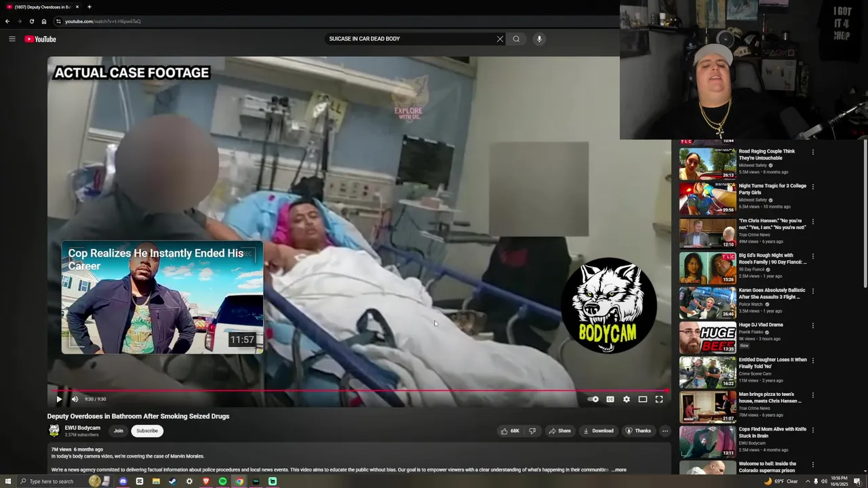Viewport: 868px width, 488px height.
Task: Open more actions (three dots) beside Thanks
Action: pyautogui.click(x=665, y=431)
